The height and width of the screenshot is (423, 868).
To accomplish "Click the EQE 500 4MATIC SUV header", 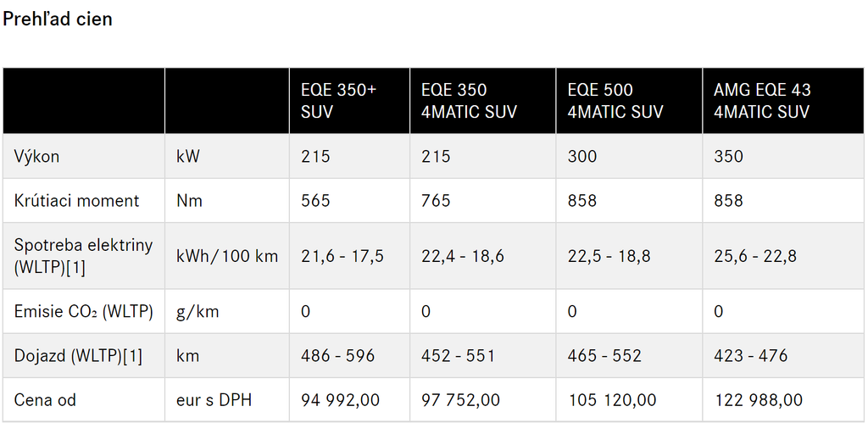I will (x=615, y=101).
